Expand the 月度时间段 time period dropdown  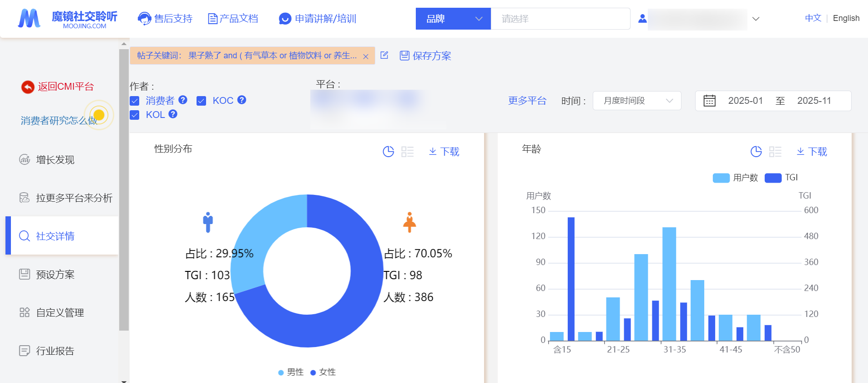(x=637, y=101)
